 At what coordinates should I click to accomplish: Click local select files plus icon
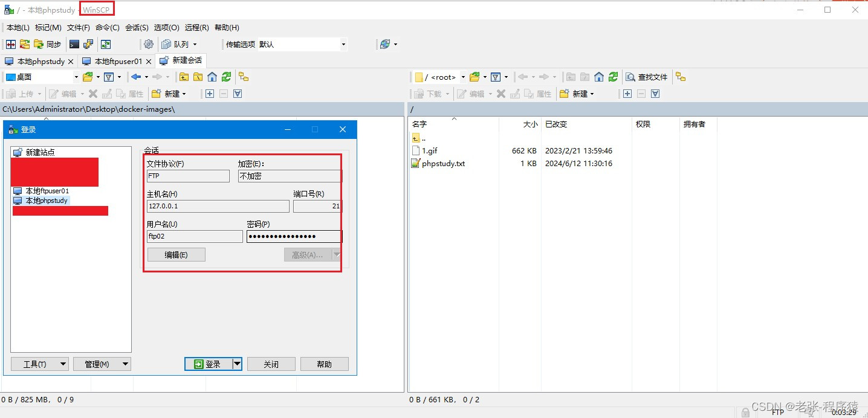(x=209, y=94)
